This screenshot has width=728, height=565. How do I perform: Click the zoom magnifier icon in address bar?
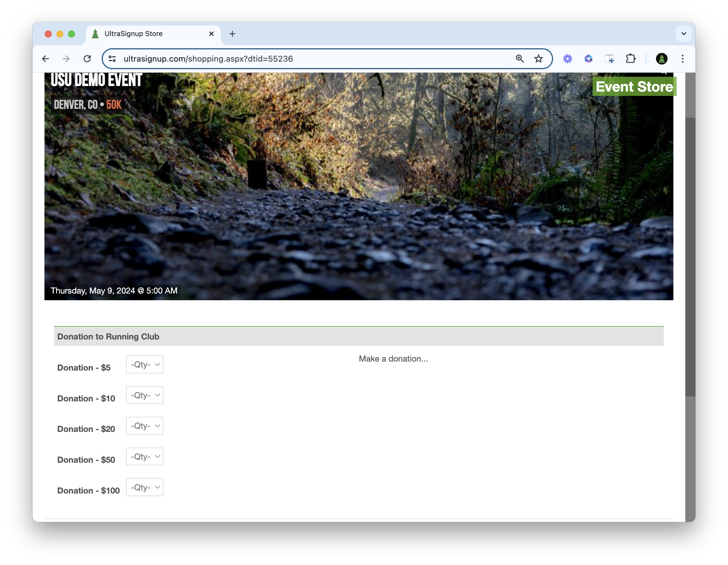pyautogui.click(x=519, y=59)
